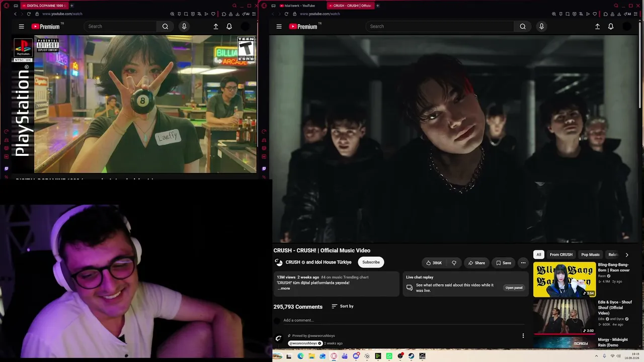
Task: Select CRUSH - CRUSH! Official tab
Action: tap(350, 6)
